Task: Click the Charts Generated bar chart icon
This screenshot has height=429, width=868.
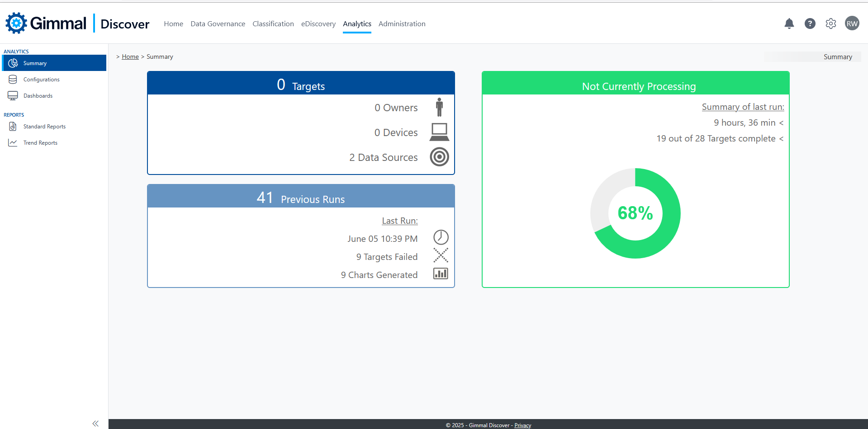Action: 441,273
